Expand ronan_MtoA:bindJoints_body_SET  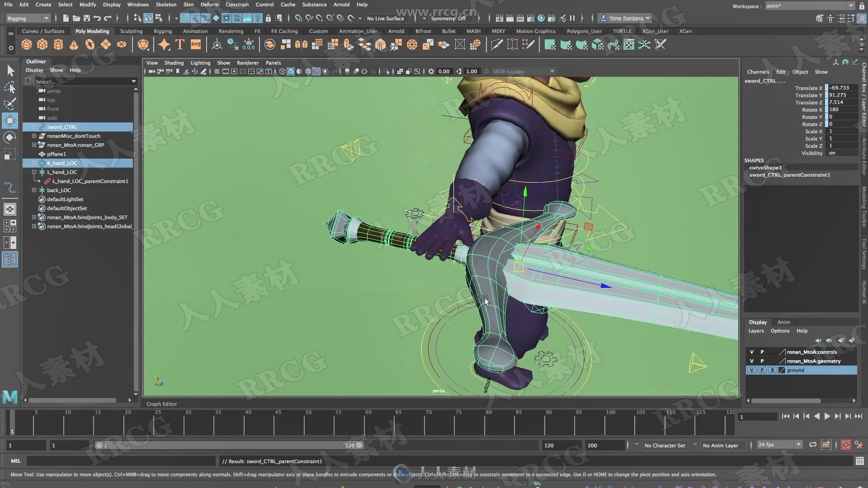click(x=34, y=217)
